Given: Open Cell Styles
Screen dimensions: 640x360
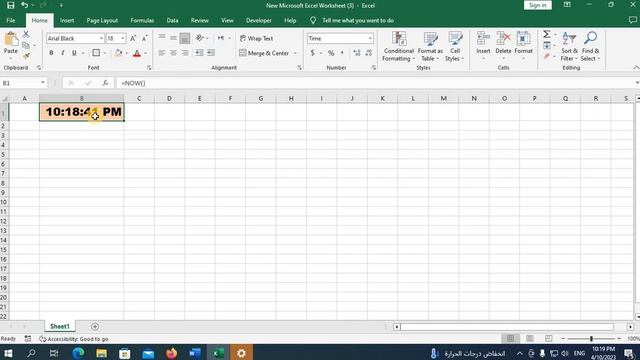Looking at the screenshot, I should pos(455,47).
